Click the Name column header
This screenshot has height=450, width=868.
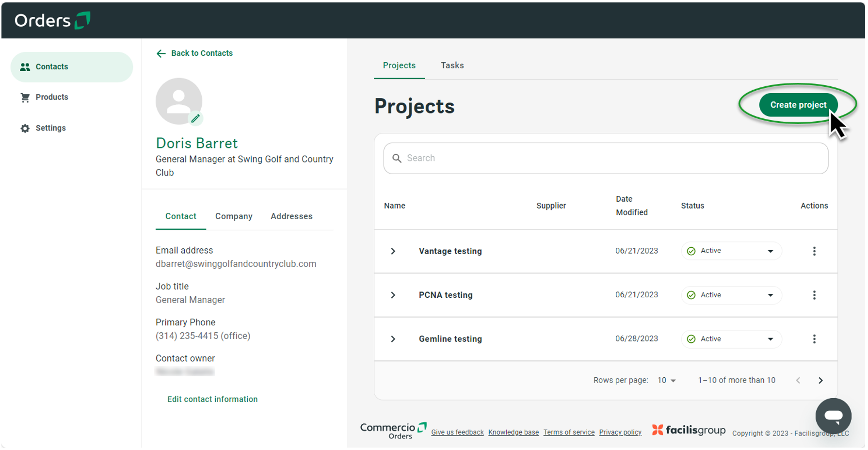pos(395,206)
